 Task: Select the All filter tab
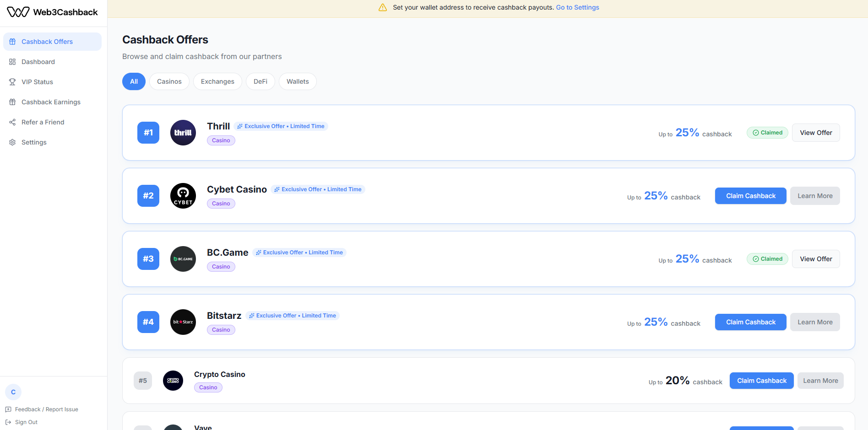pos(134,81)
